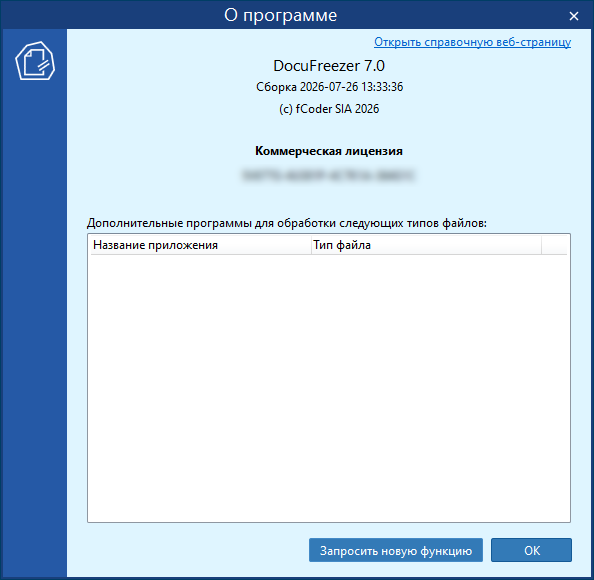Close the О программе dialog
594x580 pixels.
tap(574, 16)
